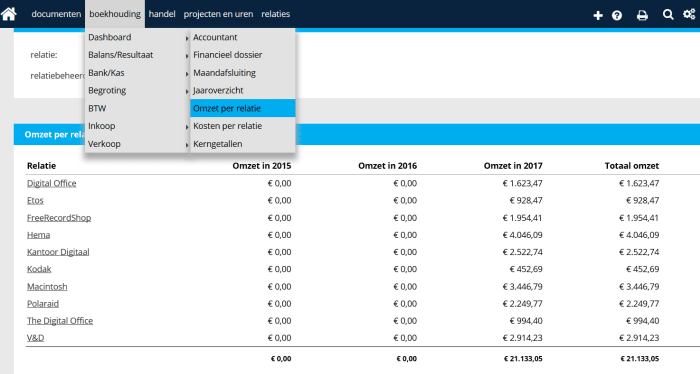Viewport: 700px width, 374px height.
Task: Click Etos's totaal omzet € 928,47
Action: [642, 200]
